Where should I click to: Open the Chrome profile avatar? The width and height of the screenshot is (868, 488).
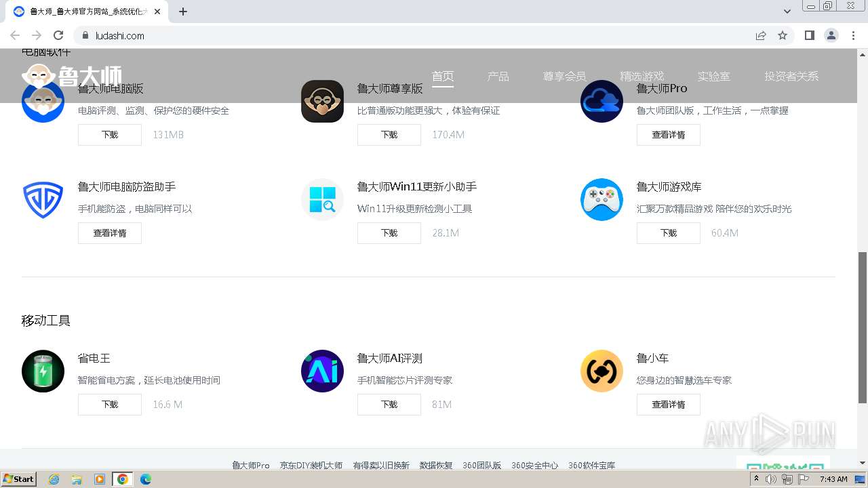[x=831, y=35]
